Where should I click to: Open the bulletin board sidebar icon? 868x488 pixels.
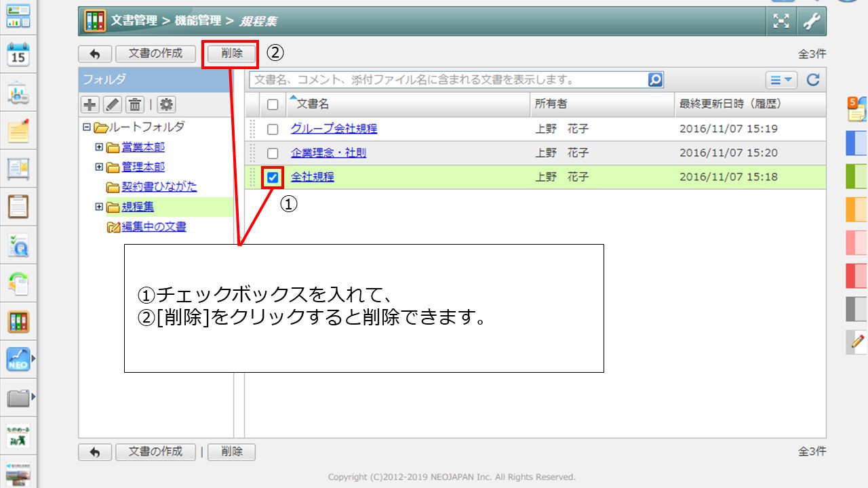click(18, 169)
